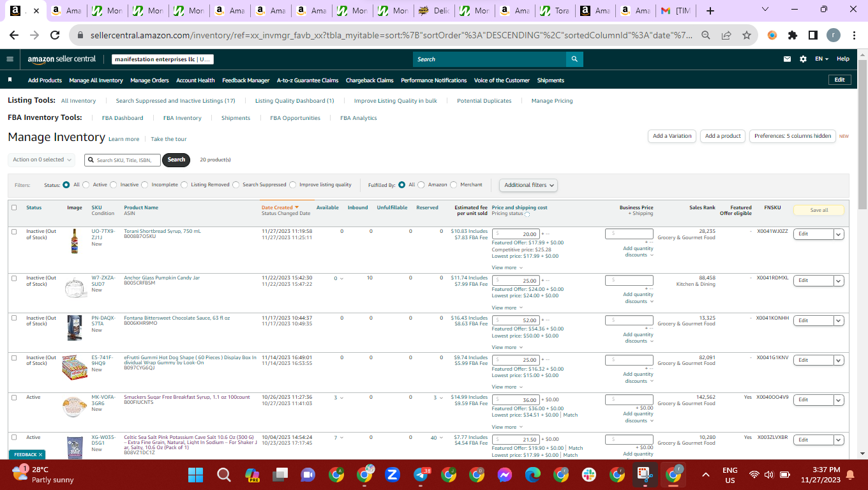Open Microsoft Edge from the taskbar

[x=533, y=475]
